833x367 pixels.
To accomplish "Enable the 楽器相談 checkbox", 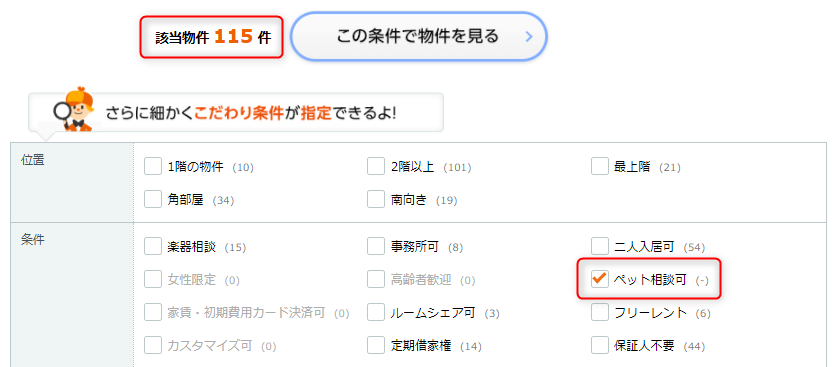I will coord(152,246).
